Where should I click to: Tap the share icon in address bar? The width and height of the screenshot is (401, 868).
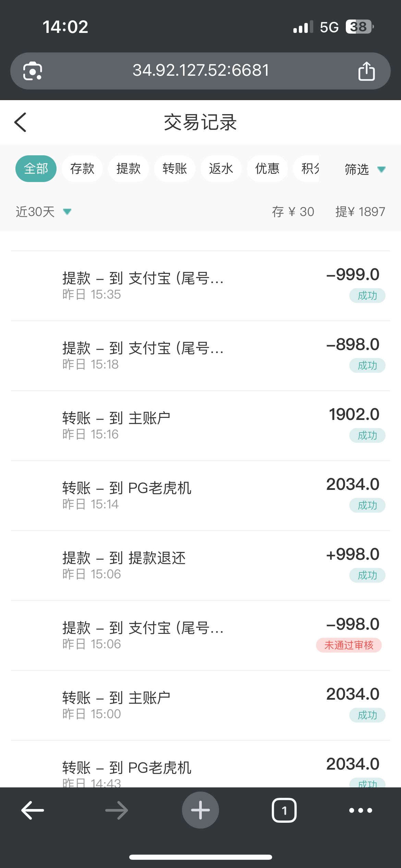click(x=366, y=71)
